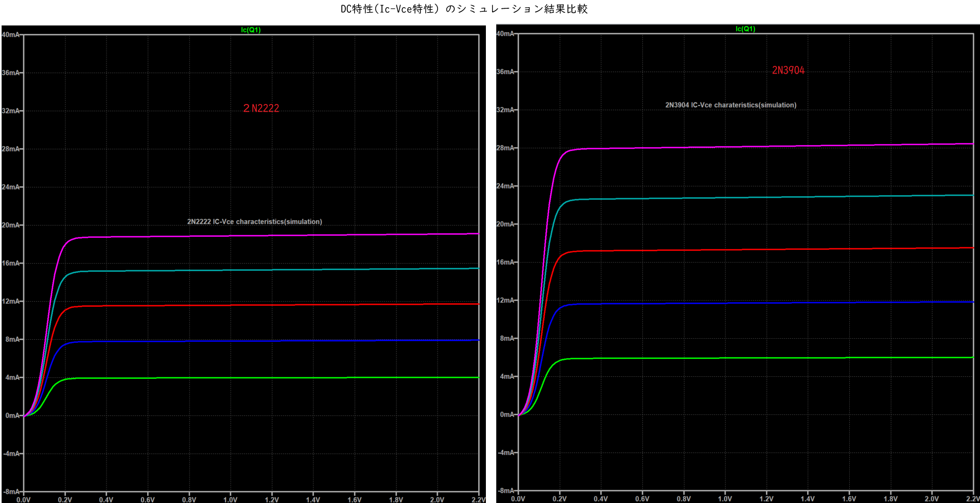This screenshot has height=503, width=980.
Task: Click 1.2V axis label in 2N2222 plot
Action: coord(272,500)
